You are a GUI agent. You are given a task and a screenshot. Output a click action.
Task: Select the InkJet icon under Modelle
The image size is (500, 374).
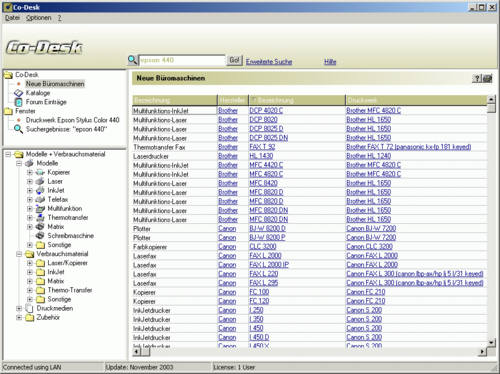click(40, 190)
